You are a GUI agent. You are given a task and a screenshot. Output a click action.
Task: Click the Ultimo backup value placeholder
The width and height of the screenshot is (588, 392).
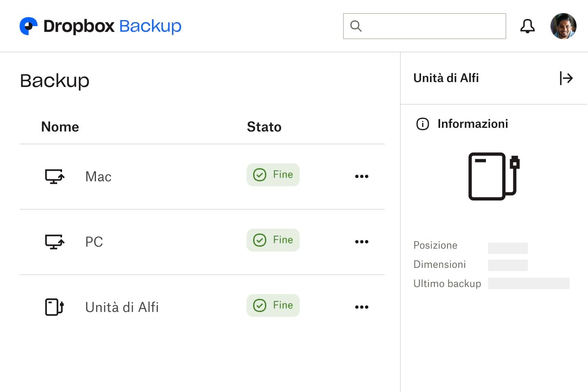(529, 283)
